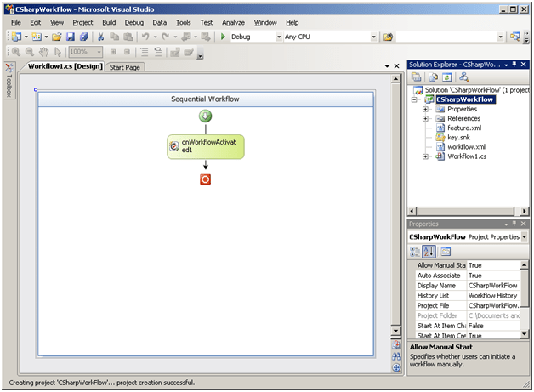Click the Save All toolbar icon
Viewport: 534px width, 392px height.
(x=83, y=37)
